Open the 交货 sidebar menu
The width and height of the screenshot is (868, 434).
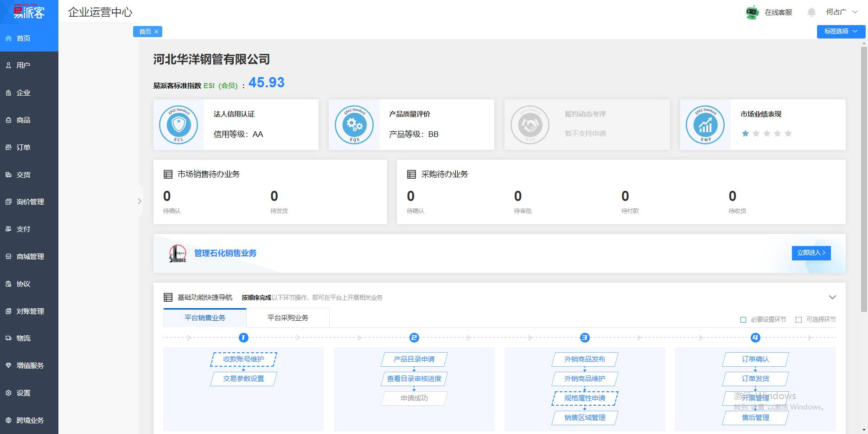[x=29, y=175]
